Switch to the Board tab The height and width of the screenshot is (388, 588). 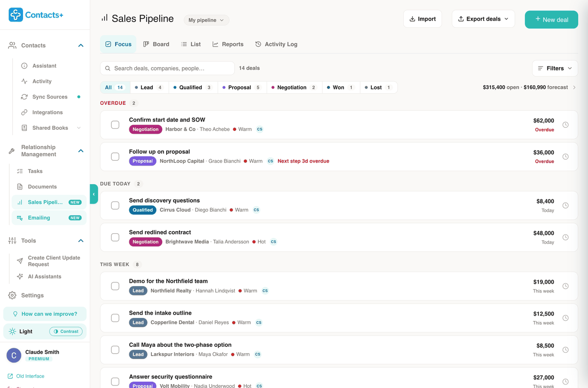(156, 44)
